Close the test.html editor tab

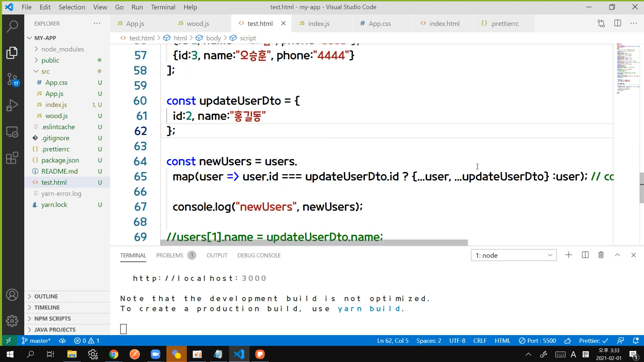click(x=283, y=23)
